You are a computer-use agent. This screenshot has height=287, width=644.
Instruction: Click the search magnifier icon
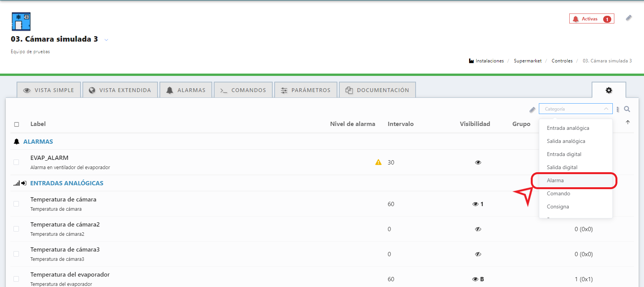tap(627, 109)
